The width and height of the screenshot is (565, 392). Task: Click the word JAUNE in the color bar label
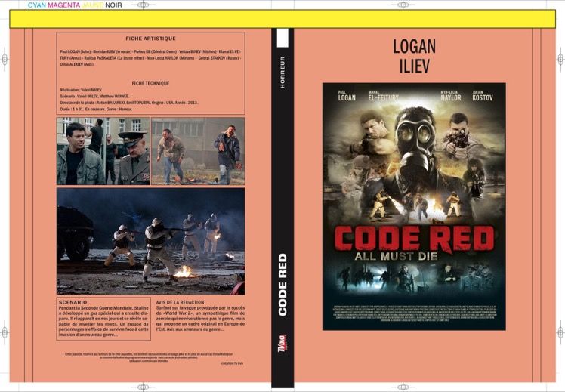click(92, 5)
